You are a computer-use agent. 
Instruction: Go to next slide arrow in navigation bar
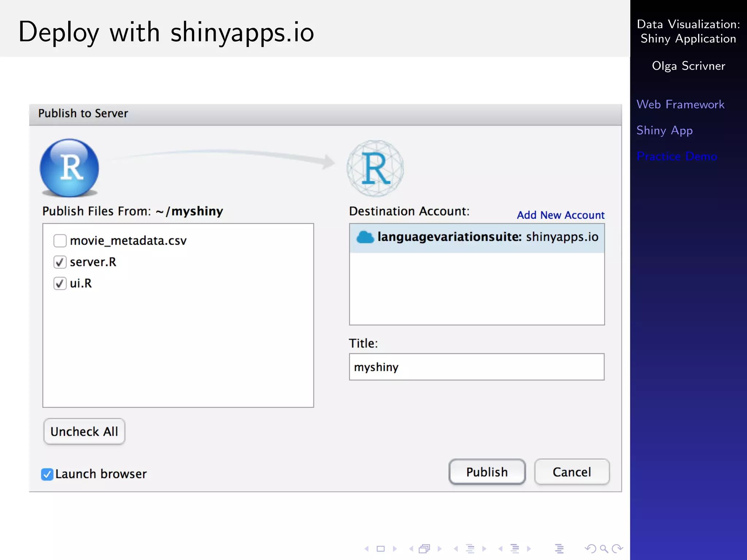[395, 549]
